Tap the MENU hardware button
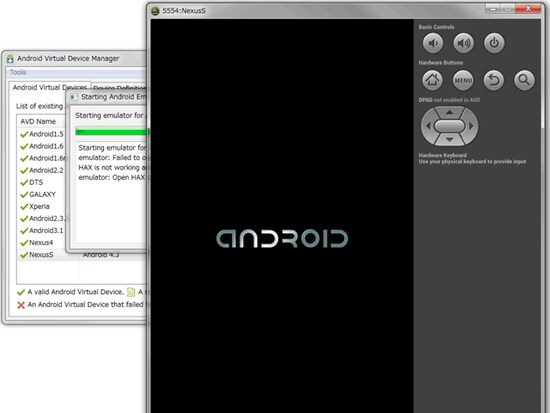550x413 pixels. pos(463,80)
